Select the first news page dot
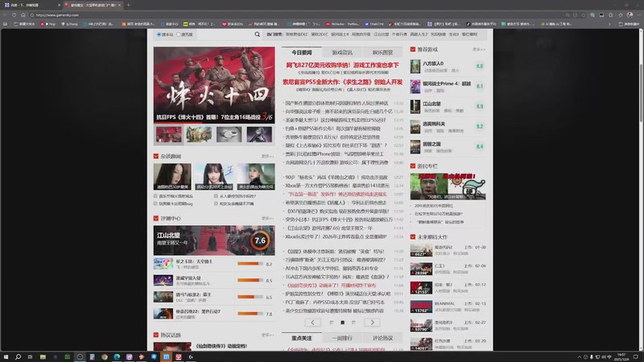 [x=332, y=323]
